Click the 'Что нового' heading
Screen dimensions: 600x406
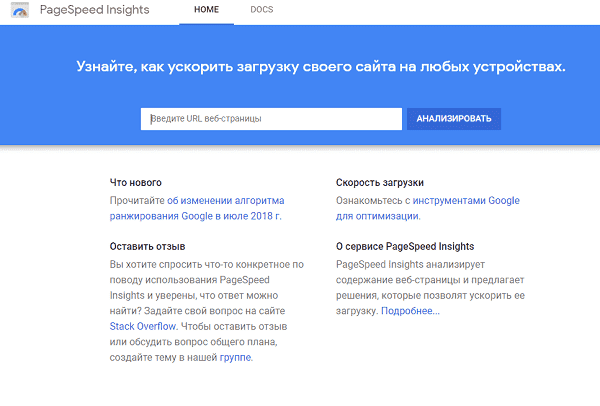click(x=135, y=183)
